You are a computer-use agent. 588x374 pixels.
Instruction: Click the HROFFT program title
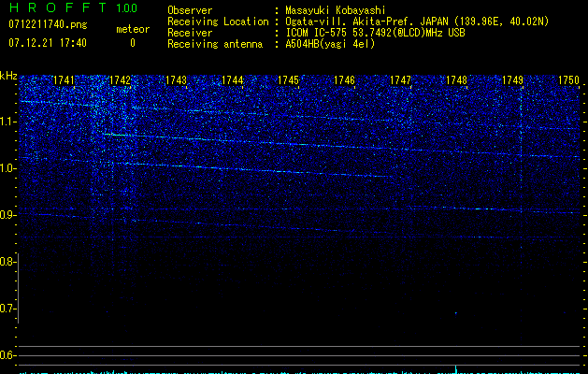[58, 7]
